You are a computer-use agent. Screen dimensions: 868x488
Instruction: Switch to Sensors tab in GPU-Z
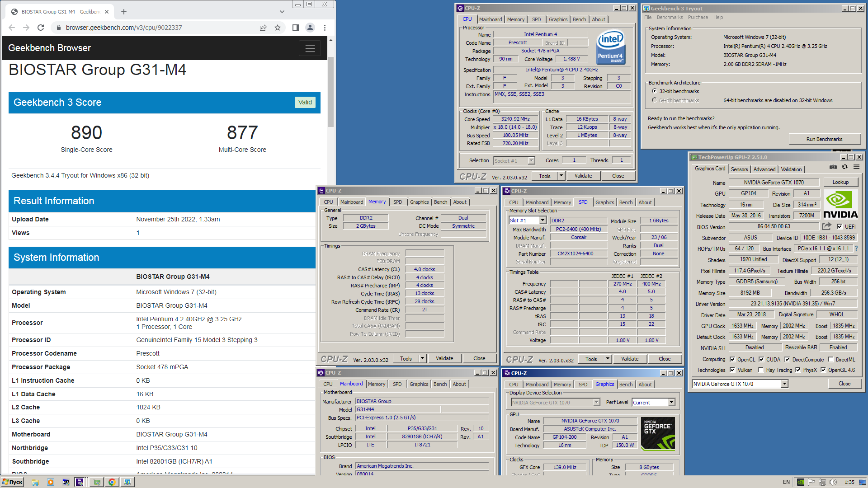coord(740,169)
